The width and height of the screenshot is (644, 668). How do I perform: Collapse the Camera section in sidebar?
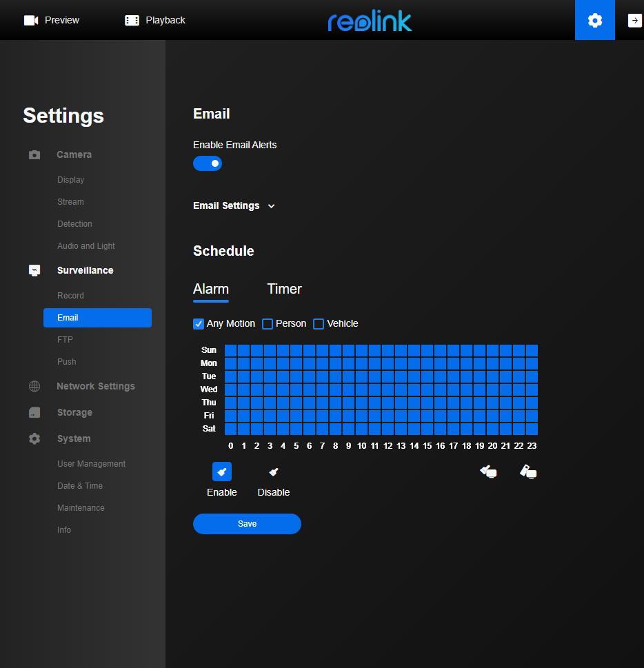74,154
